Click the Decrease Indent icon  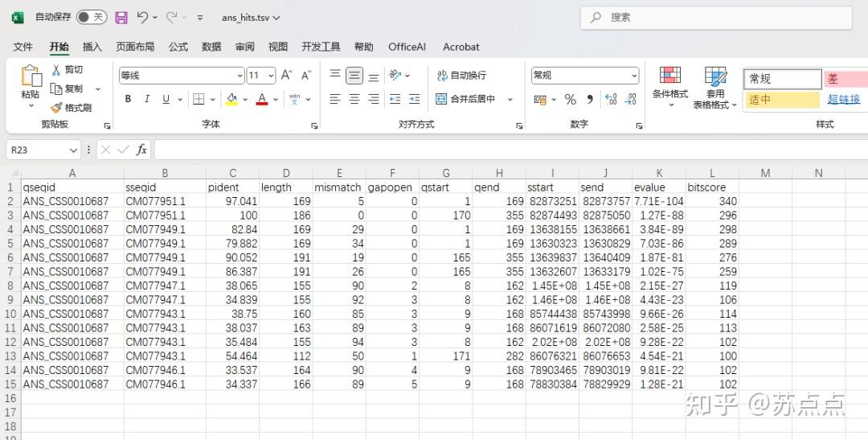(x=395, y=99)
